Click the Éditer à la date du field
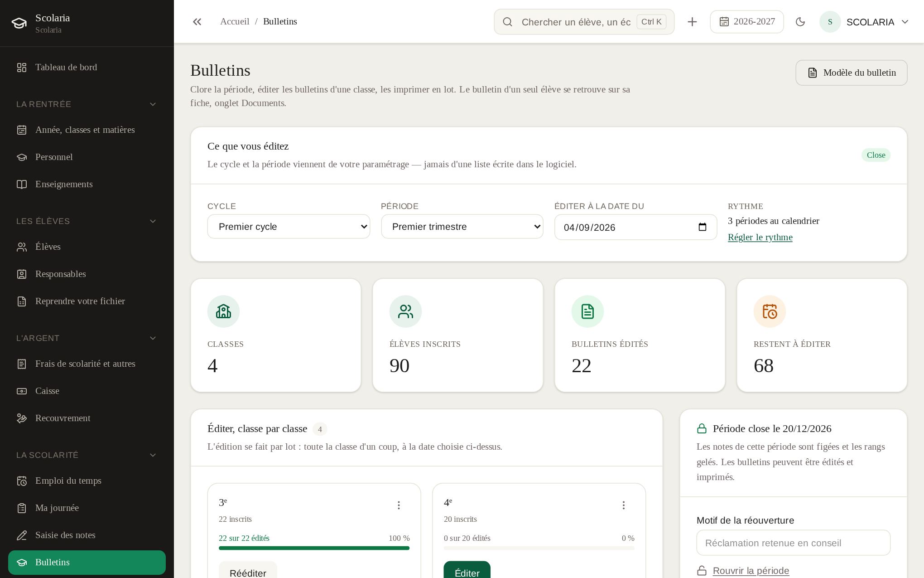 click(x=635, y=227)
